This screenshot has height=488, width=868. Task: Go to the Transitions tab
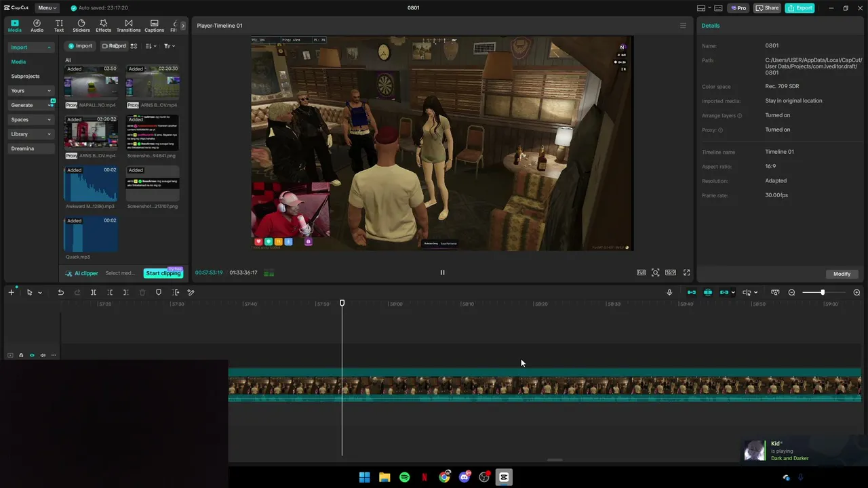click(x=128, y=26)
